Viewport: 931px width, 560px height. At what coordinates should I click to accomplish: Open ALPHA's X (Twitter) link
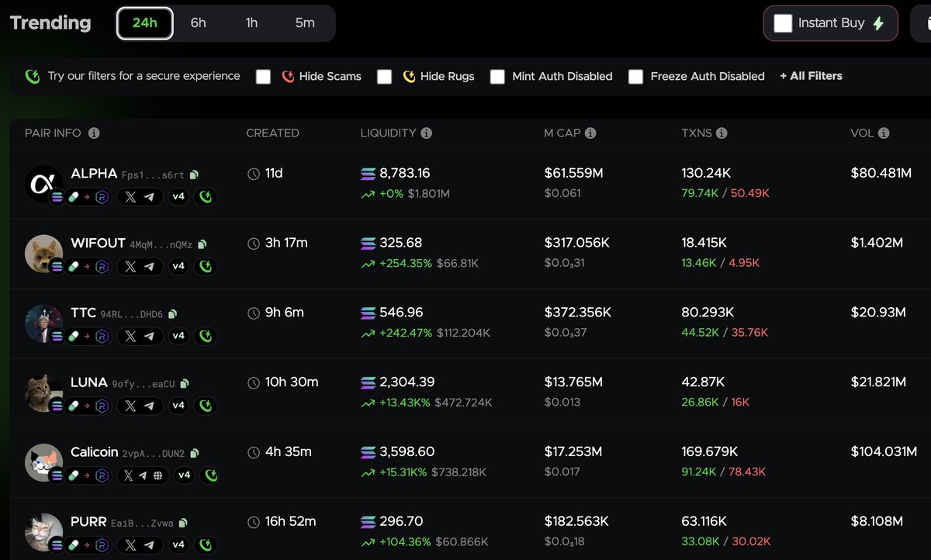click(x=130, y=197)
